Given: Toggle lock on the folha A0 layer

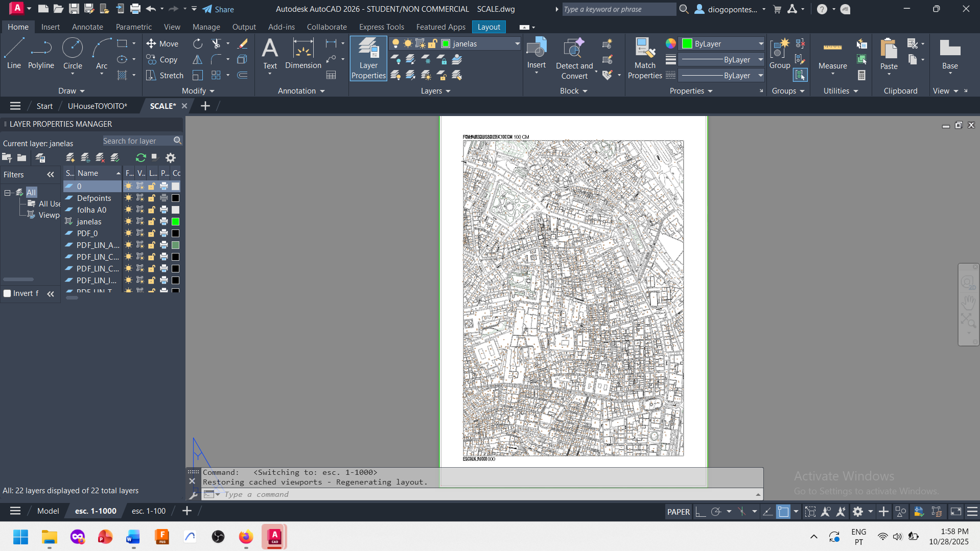Looking at the screenshot, I should click(x=152, y=210).
